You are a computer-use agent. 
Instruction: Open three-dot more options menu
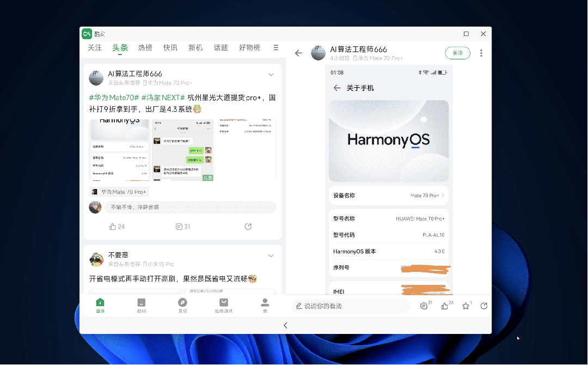pos(481,53)
